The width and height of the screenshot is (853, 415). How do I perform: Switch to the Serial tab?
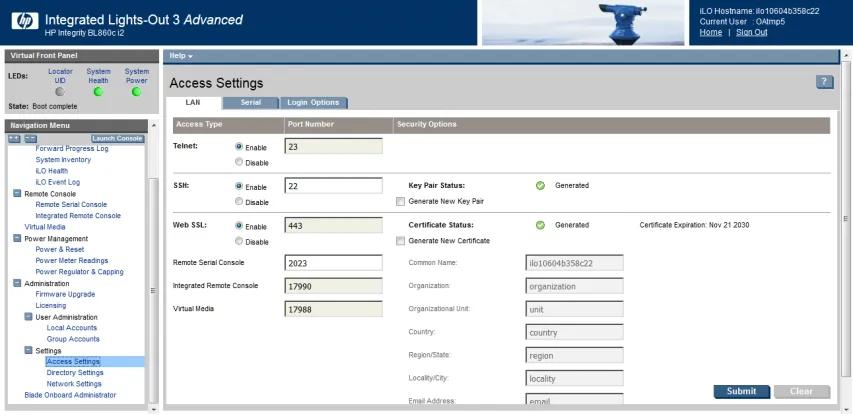[250, 102]
